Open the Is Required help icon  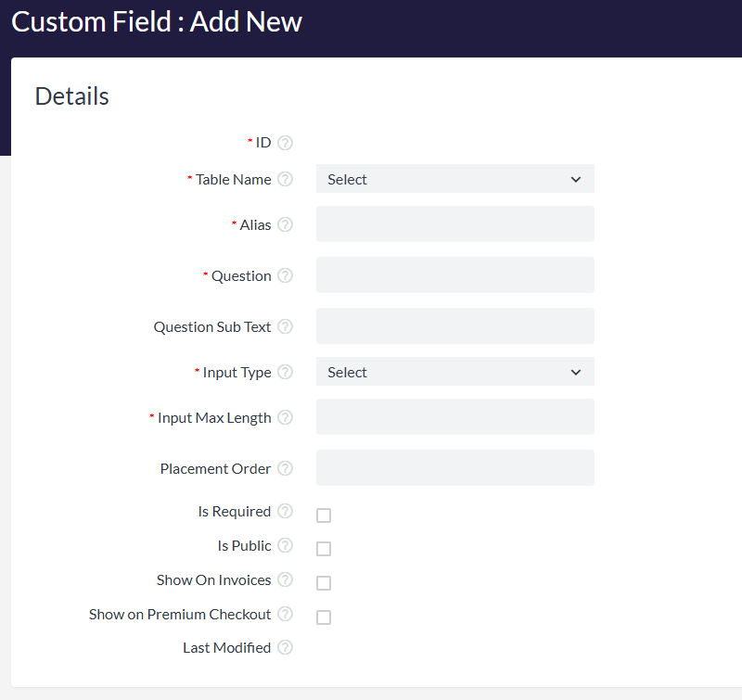(x=285, y=511)
